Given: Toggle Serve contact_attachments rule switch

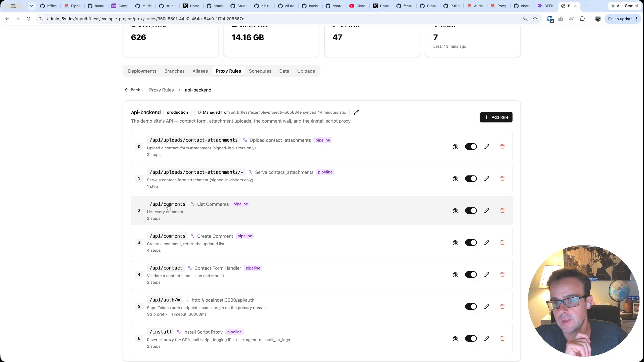Looking at the screenshot, I should click(471, 178).
